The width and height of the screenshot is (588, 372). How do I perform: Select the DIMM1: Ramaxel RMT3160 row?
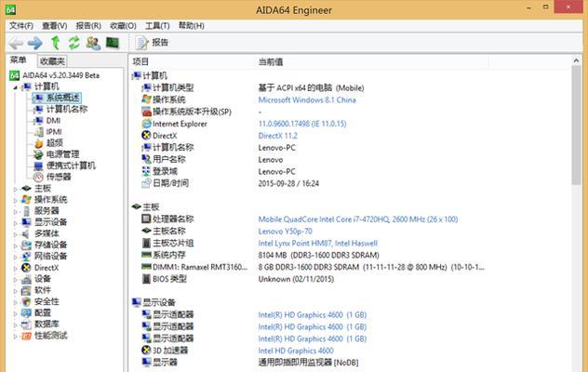point(314,267)
